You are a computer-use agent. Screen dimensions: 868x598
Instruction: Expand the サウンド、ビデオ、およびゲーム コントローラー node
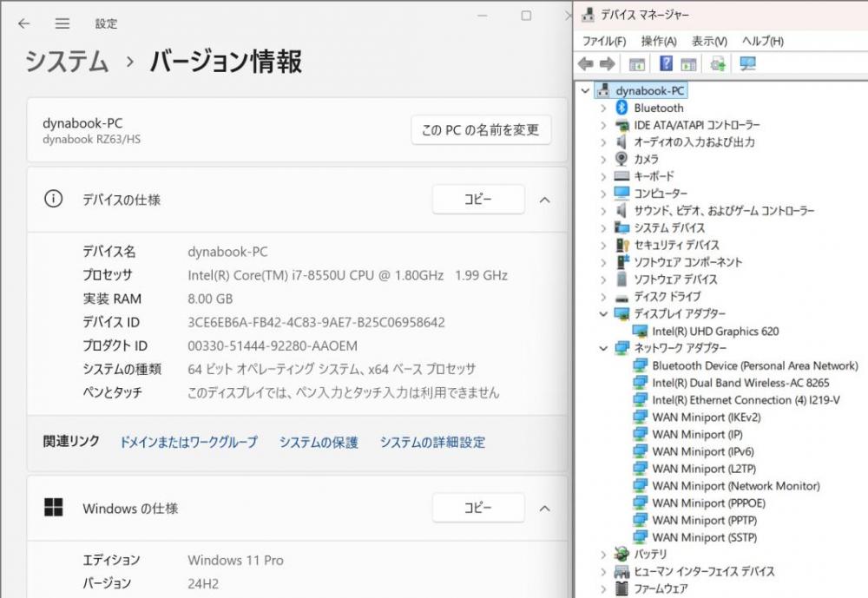pos(603,211)
